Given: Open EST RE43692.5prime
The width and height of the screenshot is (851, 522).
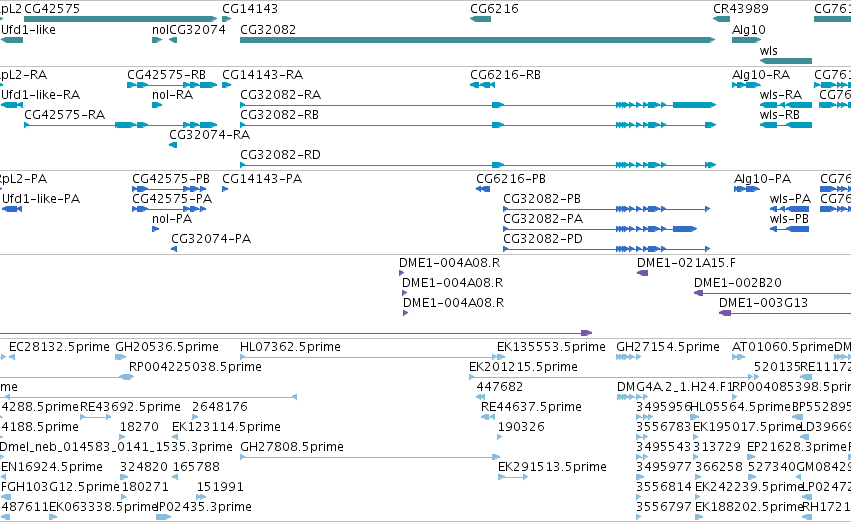Looking at the screenshot, I should coord(130,407).
